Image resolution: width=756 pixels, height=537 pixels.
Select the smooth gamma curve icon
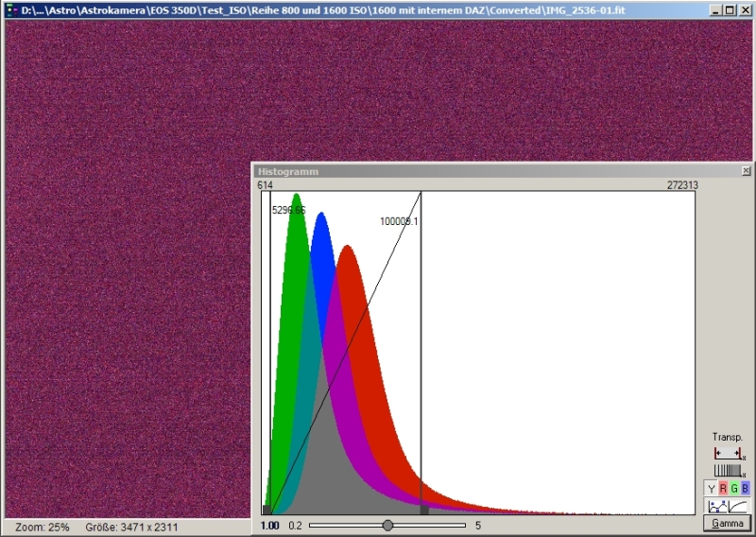(x=738, y=506)
